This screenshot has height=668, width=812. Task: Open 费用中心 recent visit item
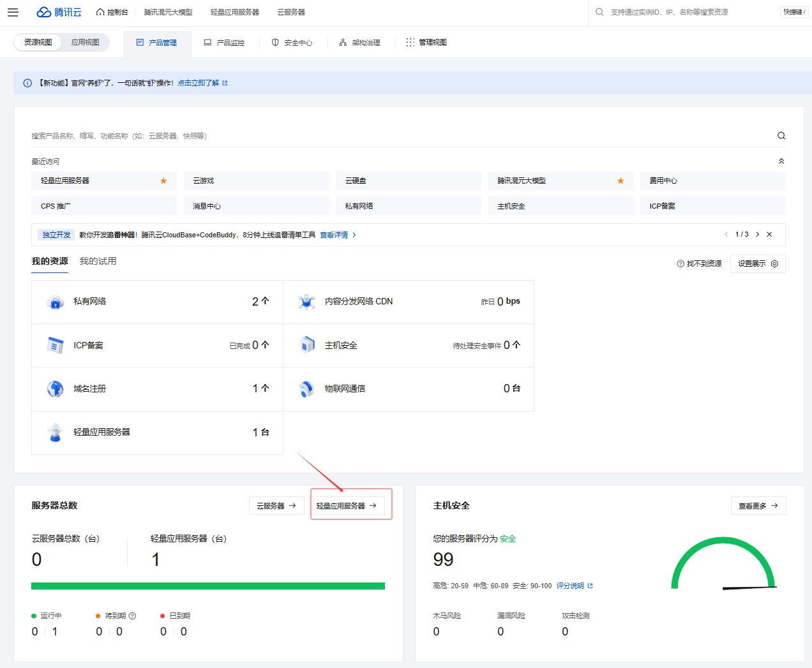[713, 181]
